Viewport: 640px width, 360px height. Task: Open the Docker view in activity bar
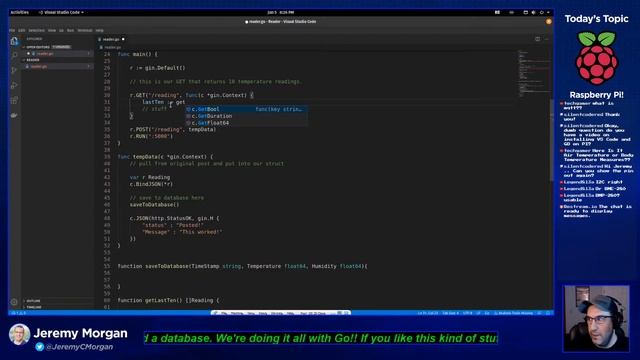coord(14,116)
